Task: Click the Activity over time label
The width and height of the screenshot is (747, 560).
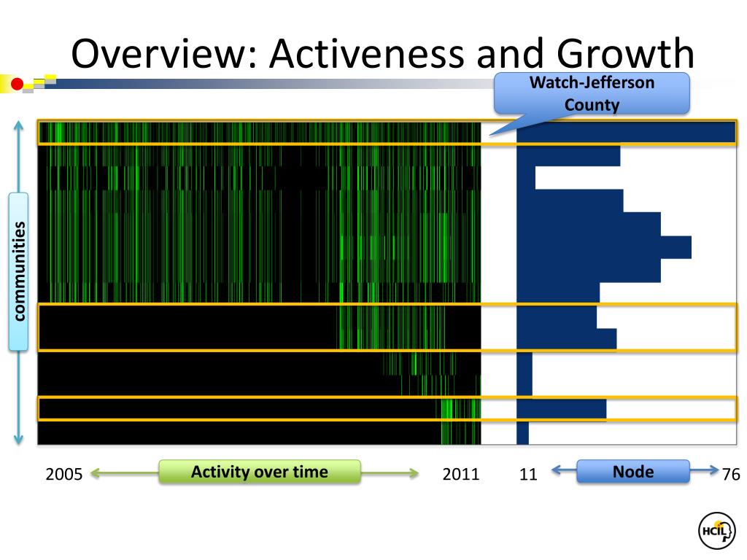Action: (260, 472)
